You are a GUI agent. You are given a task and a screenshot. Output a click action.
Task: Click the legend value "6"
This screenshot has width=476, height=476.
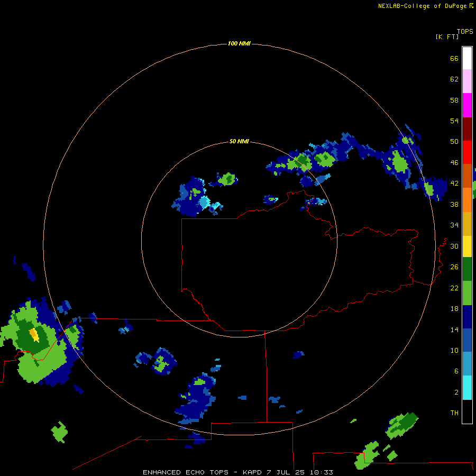pyautogui.click(x=456, y=371)
